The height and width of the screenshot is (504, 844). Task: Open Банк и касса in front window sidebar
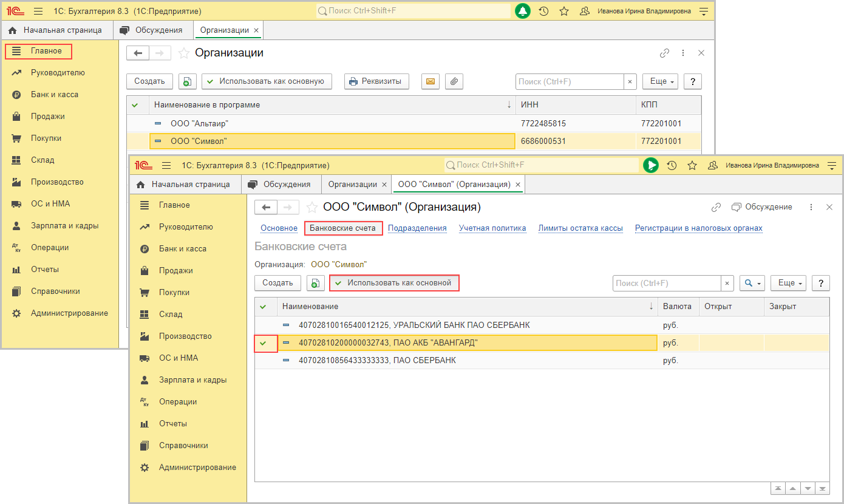pyautogui.click(x=182, y=249)
